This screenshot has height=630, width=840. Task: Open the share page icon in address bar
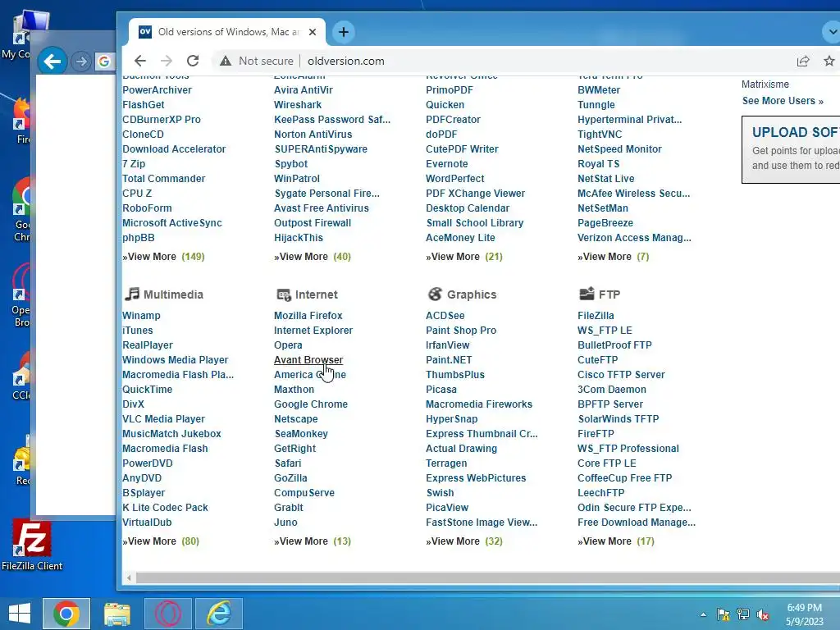[x=802, y=61]
